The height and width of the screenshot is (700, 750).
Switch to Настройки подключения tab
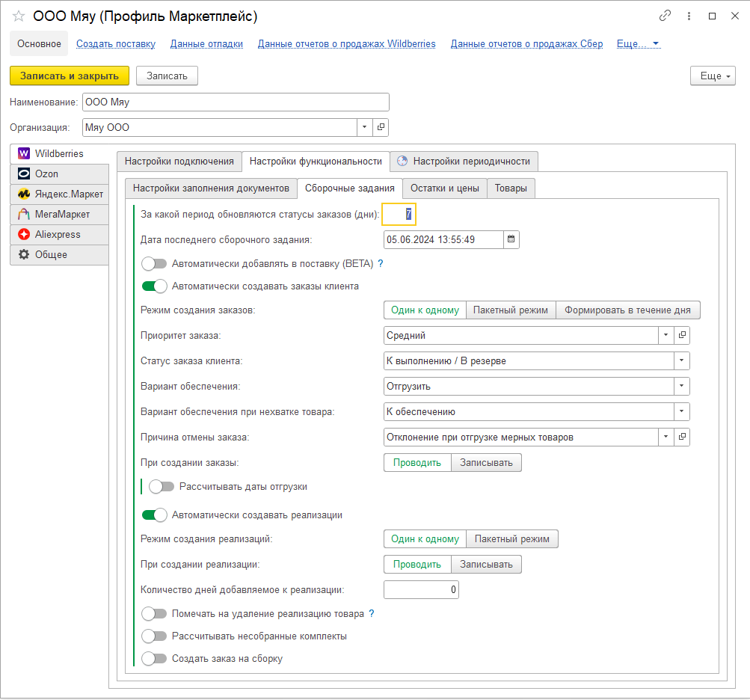coord(179,162)
